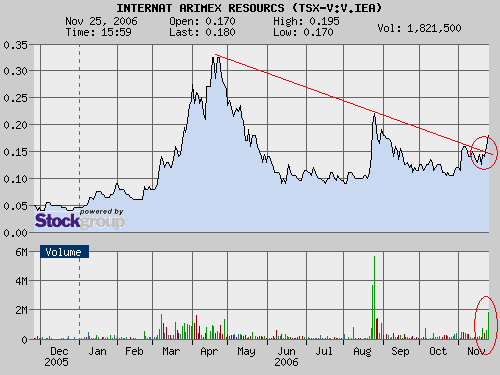Click the 0.00 price axis label
This screenshot has height=375, width=500.
[x=15, y=233]
